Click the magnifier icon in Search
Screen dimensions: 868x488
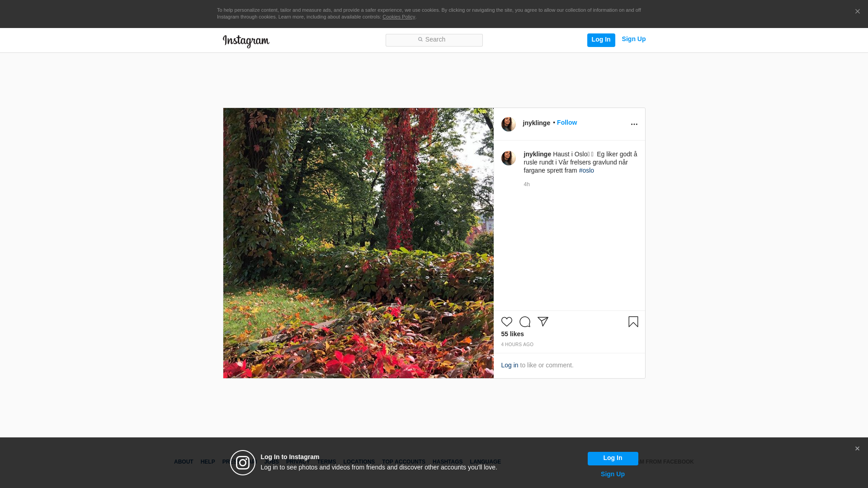click(420, 40)
